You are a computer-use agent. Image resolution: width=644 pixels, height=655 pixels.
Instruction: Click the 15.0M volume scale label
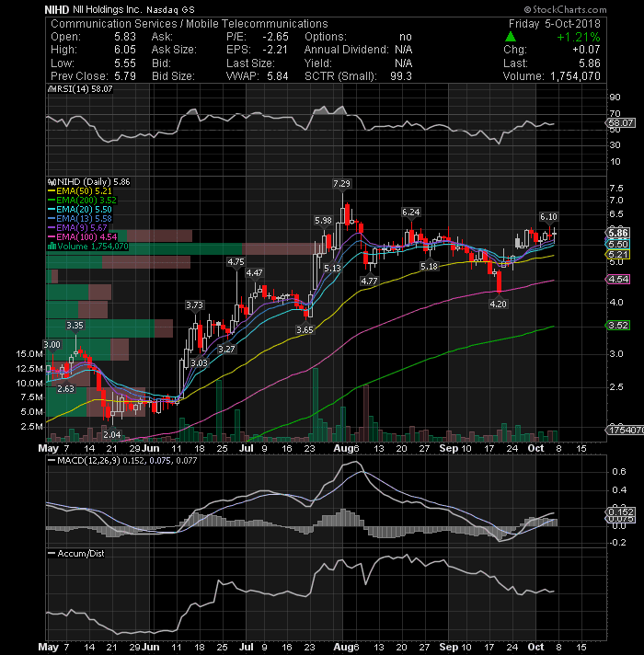pyautogui.click(x=29, y=354)
